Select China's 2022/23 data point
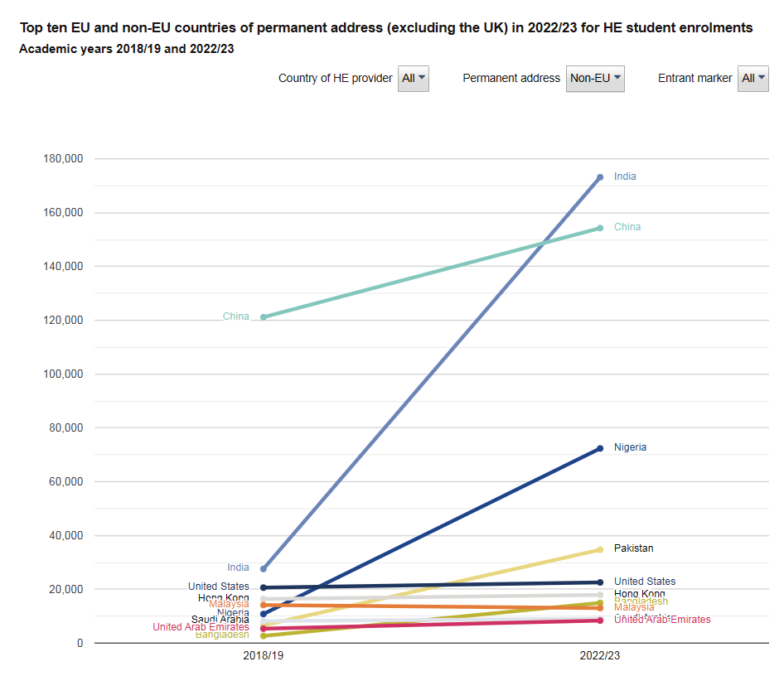Image resolution: width=784 pixels, height=676 pixels. click(x=600, y=228)
